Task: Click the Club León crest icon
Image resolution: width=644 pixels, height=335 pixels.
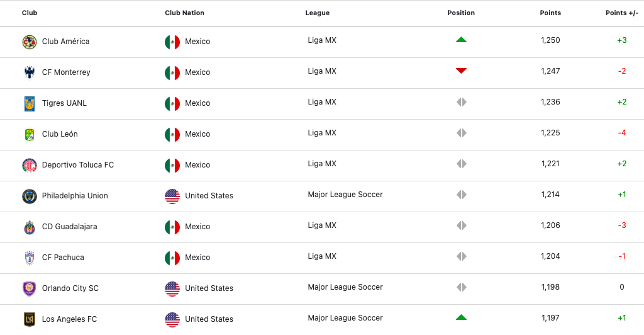Action: tap(30, 134)
